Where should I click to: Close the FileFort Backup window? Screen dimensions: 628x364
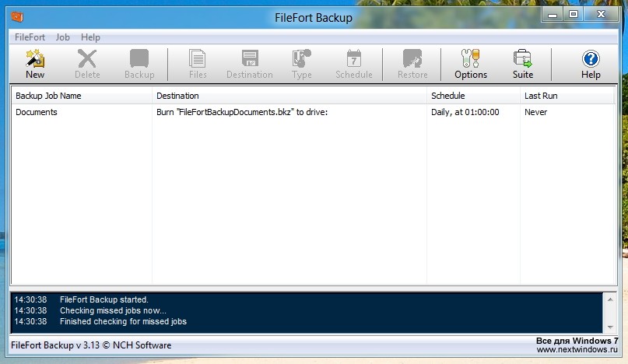coord(601,15)
